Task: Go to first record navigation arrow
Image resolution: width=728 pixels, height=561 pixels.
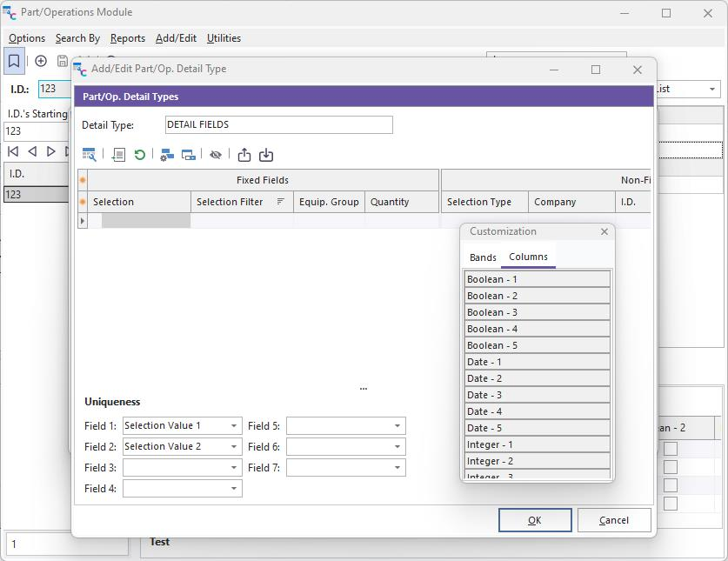Action: click(x=13, y=151)
